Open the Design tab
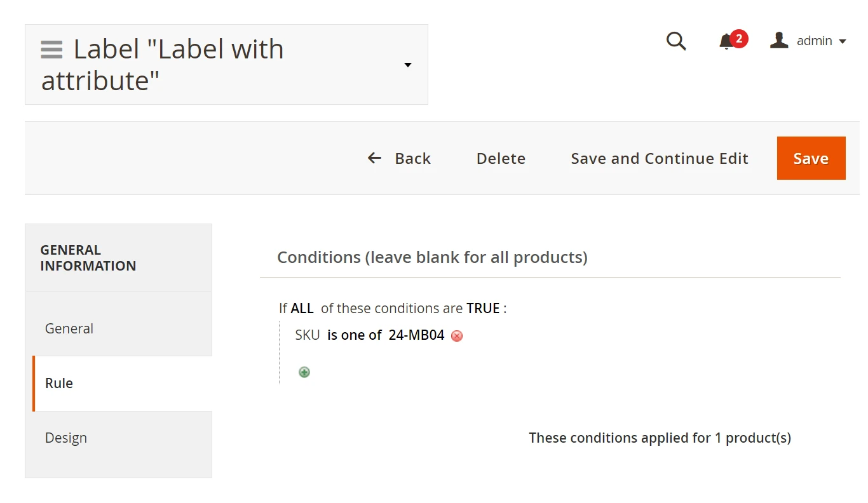This screenshot has width=868, height=503. [x=66, y=438]
